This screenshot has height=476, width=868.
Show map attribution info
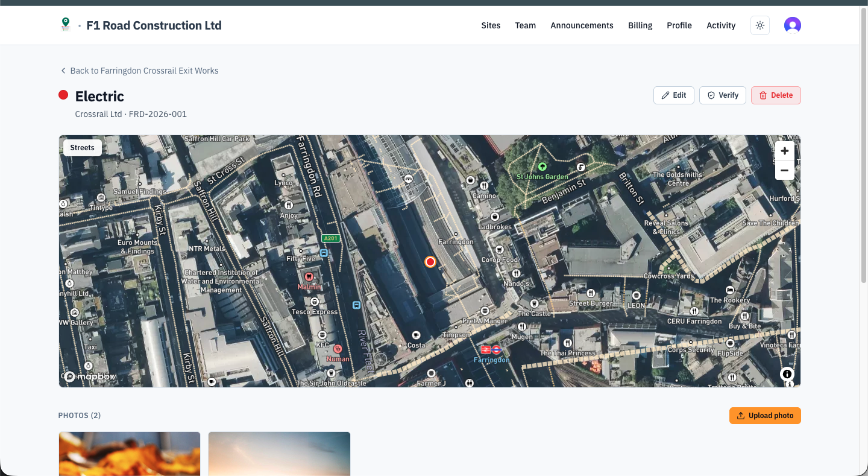pyautogui.click(x=787, y=374)
